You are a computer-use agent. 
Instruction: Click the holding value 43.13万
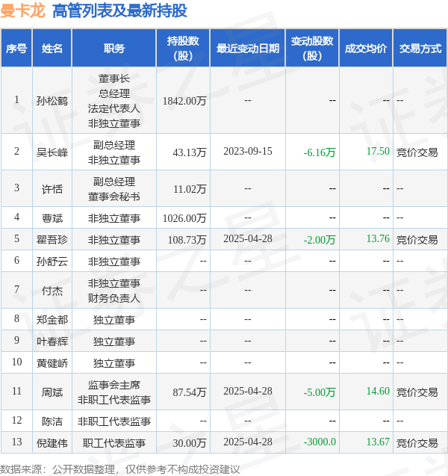[190, 152]
